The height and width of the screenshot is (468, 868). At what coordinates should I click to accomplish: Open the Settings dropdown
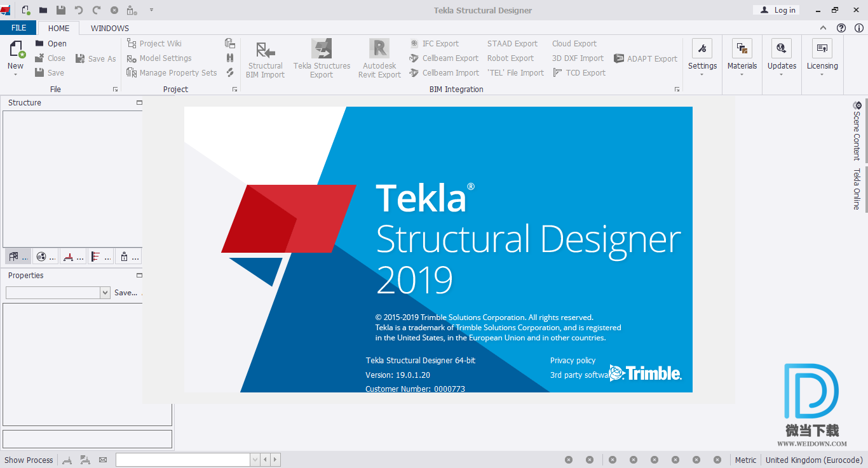[702, 58]
